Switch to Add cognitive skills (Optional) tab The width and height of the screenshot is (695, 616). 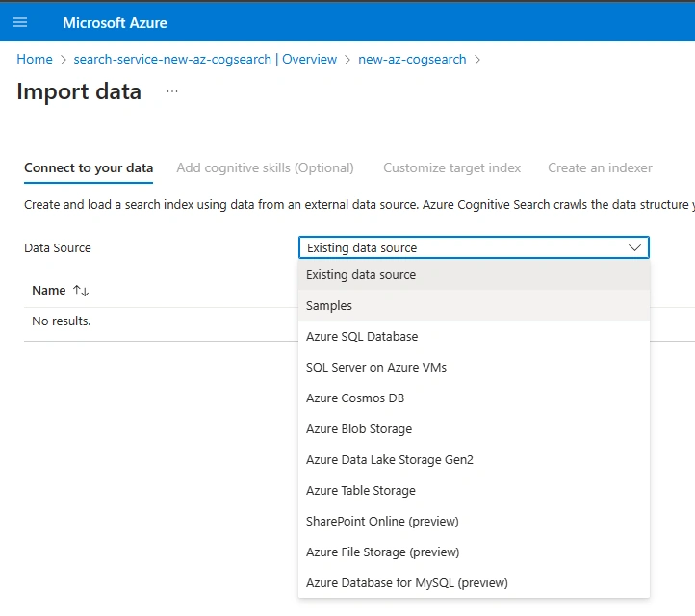click(x=265, y=168)
